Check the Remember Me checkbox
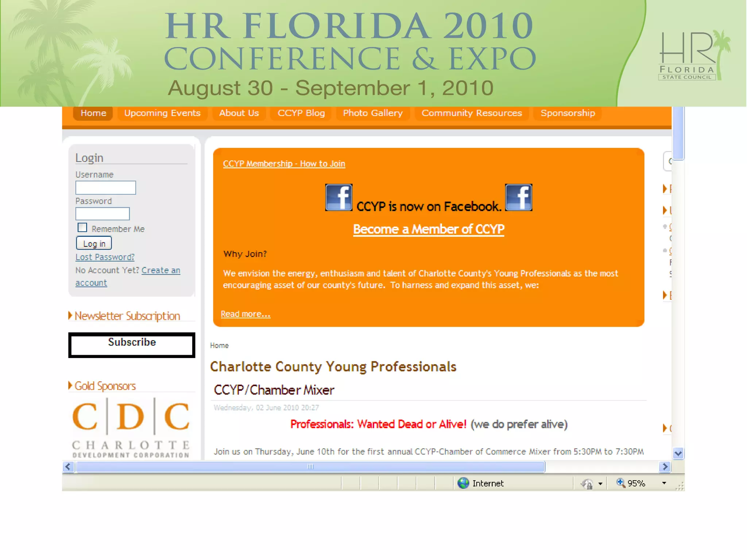The height and width of the screenshot is (560, 747). 82,227
